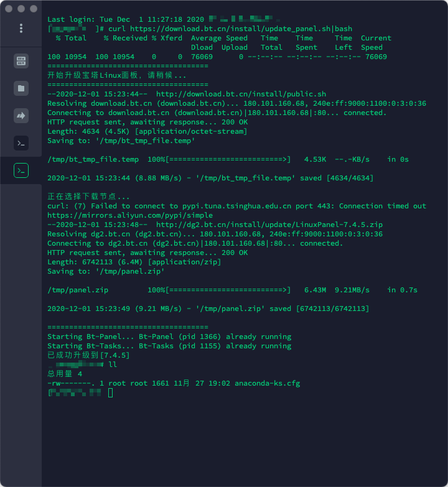Open the file manager folder icon
Image resolution: width=448 pixels, height=487 pixels.
point(21,88)
